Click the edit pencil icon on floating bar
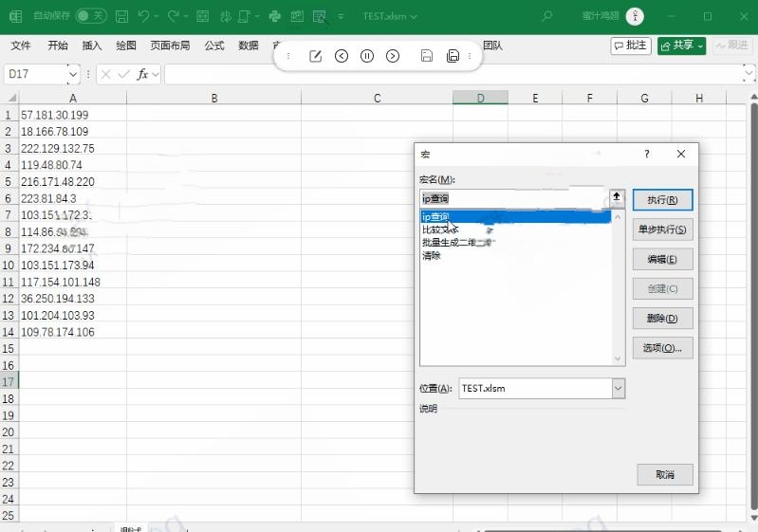 click(x=316, y=56)
